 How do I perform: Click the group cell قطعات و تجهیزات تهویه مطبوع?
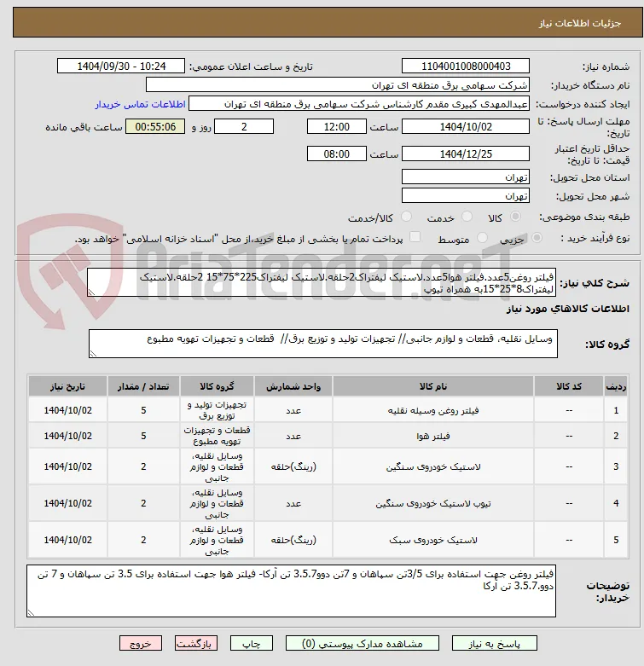pyautogui.click(x=217, y=436)
